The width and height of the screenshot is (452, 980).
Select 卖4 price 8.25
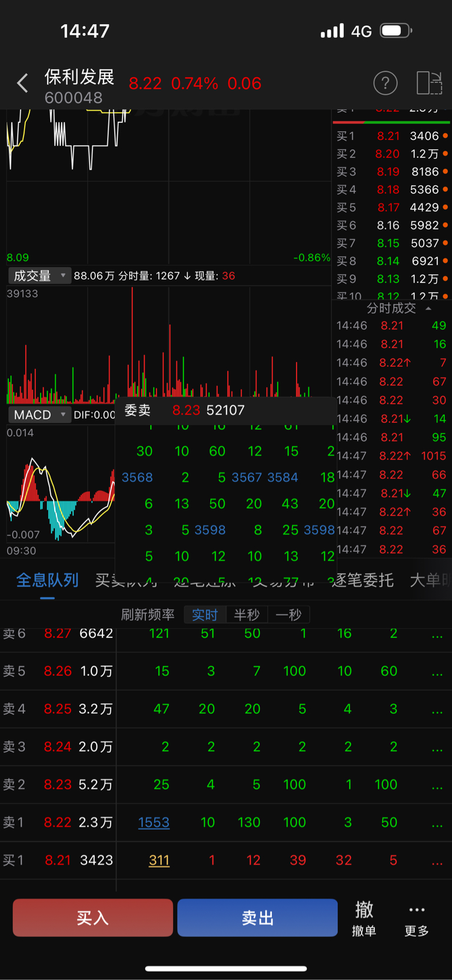pyautogui.click(x=58, y=709)
